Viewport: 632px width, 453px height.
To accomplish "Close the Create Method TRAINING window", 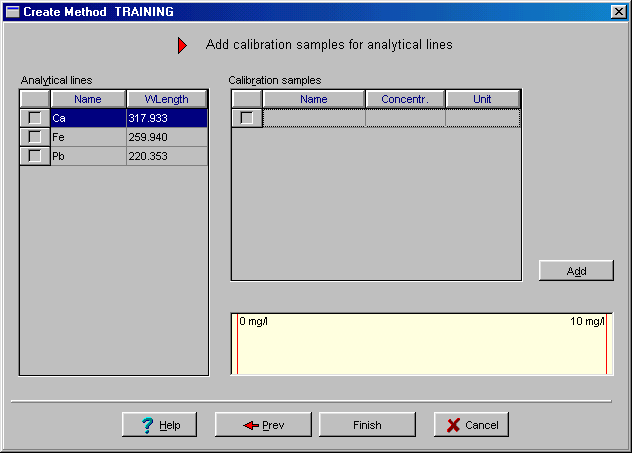I will pos(619,12).
